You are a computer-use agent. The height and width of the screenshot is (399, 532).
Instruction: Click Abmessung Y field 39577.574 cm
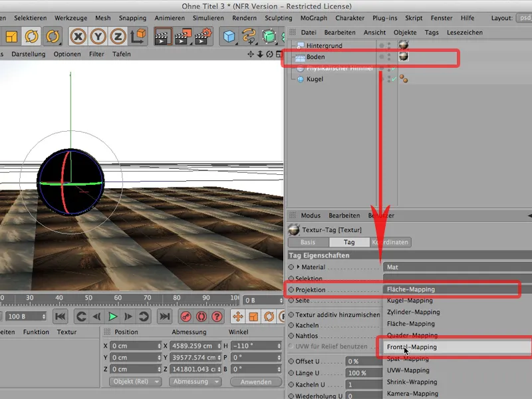tap(196, 358)
